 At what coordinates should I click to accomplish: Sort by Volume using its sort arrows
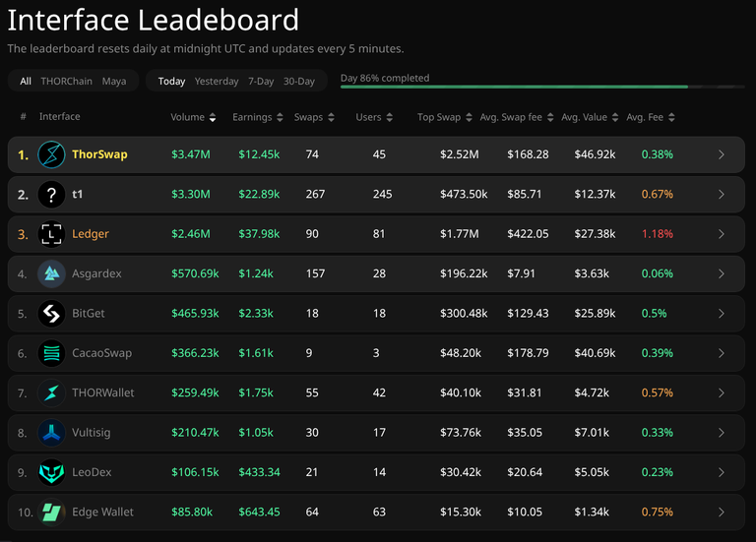pyautogui.click(x=213, y=118)
